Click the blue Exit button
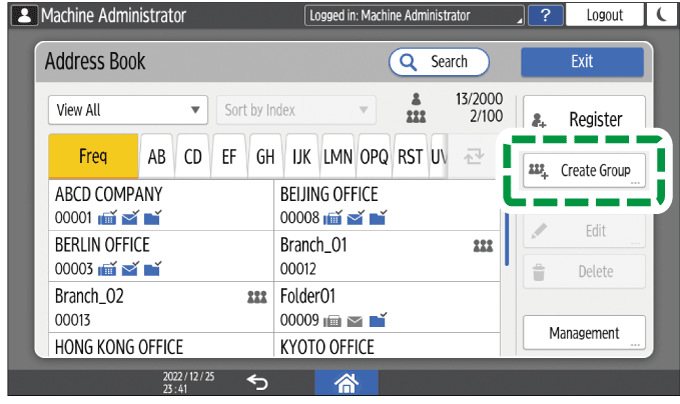Image resolution: width=680 pixels, height=404 pixels. pyautogui.click(x=582, y=62)
